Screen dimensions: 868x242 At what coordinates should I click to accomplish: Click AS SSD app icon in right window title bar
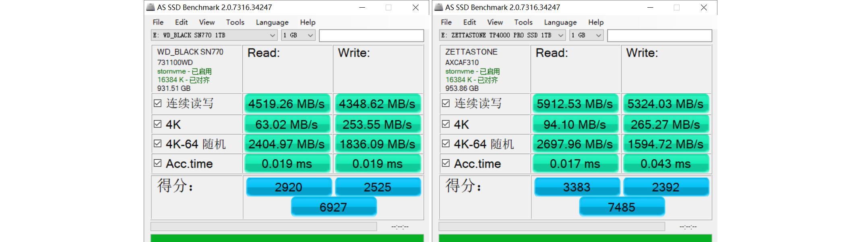pyautogui.click(x=439, y=7)
